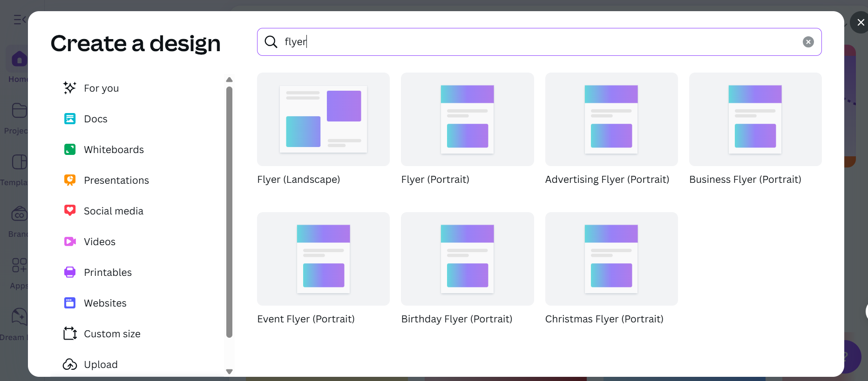Open Templates icon in background sidebar
Screen dimensions: 868x381
pyautogui.click(x=19, y=162)
